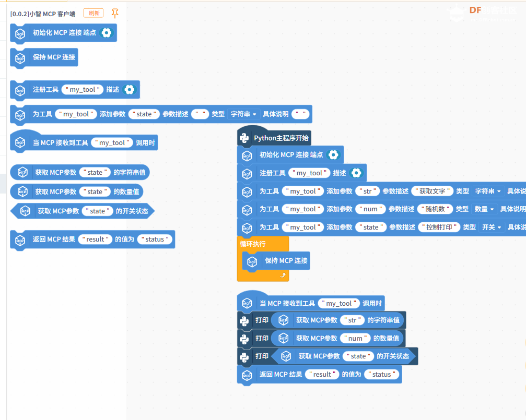Click gear icon on workspace 初始化 MCP 连接 block

pyautogui.click(x=333, y=155)
